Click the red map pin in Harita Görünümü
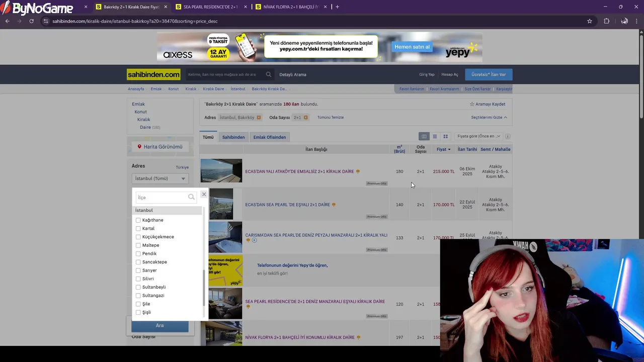644x362 pixels. point(139,147)
